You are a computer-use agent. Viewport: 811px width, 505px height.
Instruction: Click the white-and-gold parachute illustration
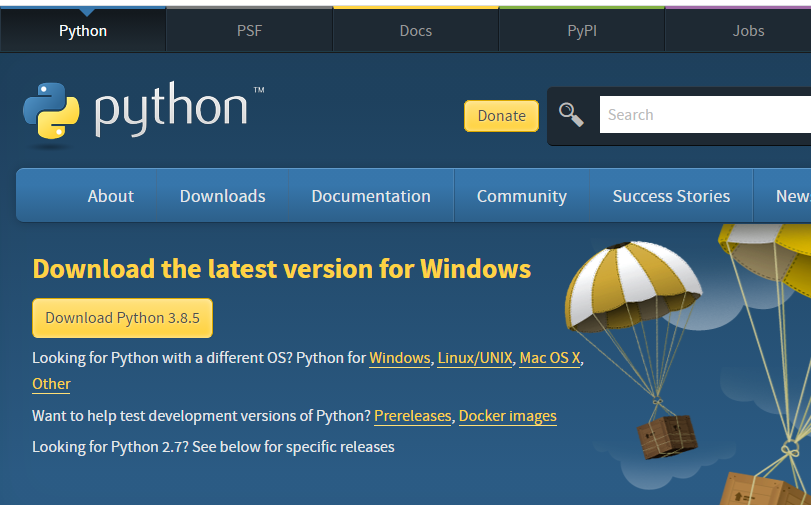point(634,287)
